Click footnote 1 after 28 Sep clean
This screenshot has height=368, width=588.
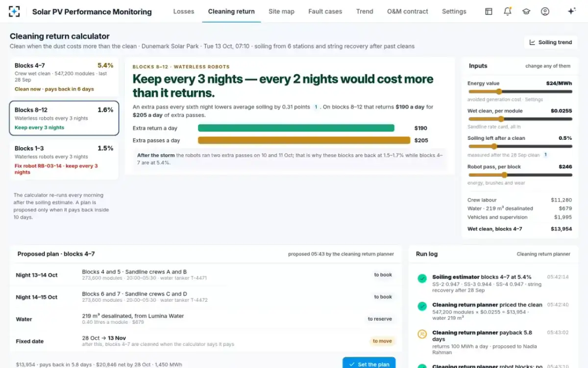[x=545, y=155]
